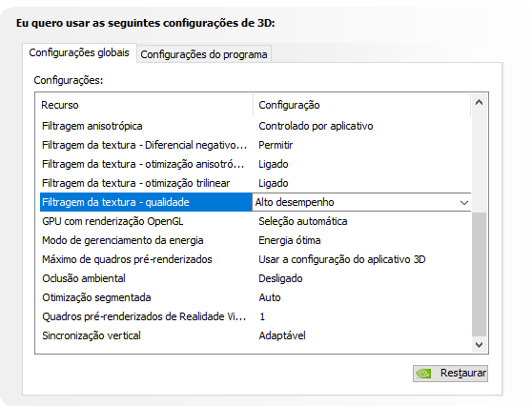Select Otimização segmentada row
The width and height of the screenshot is (532, 406).
coord(256,297)
